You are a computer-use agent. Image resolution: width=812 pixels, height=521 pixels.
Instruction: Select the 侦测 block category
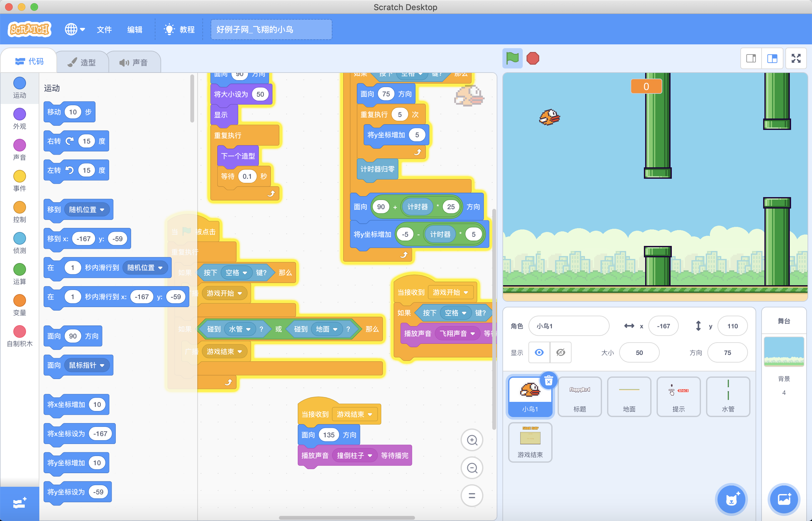coord(20,243)
